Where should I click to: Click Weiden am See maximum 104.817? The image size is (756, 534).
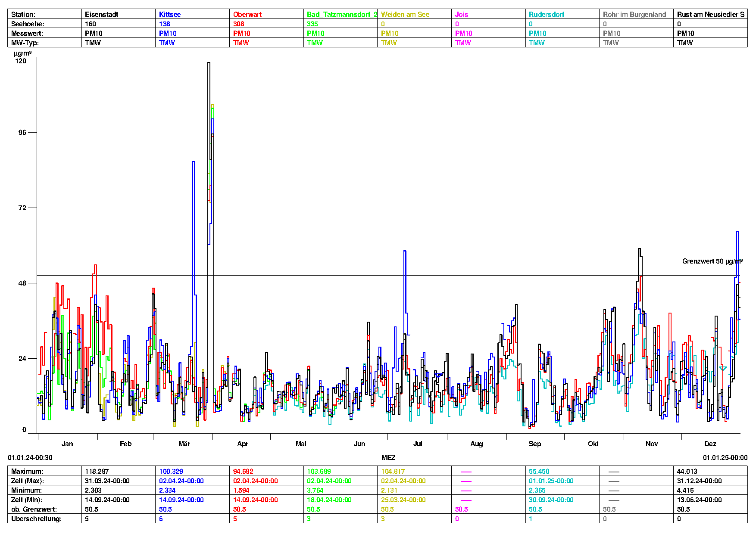393,471
